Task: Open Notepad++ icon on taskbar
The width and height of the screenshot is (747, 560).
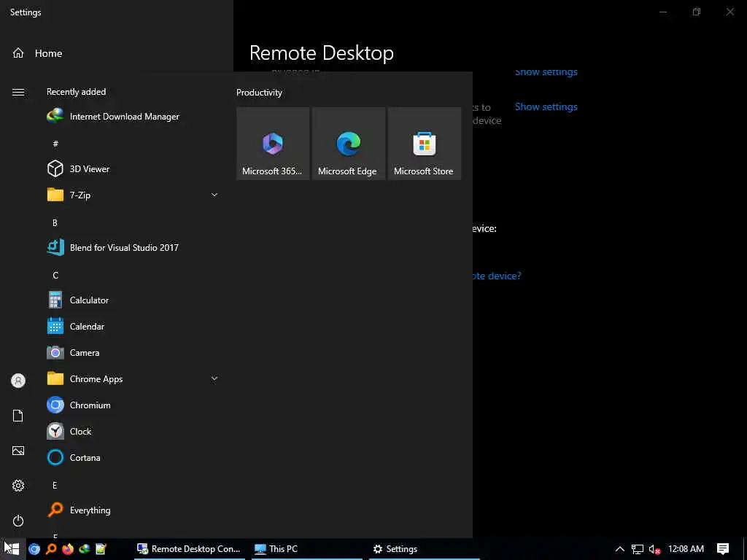Action: (x=101, y=549)
